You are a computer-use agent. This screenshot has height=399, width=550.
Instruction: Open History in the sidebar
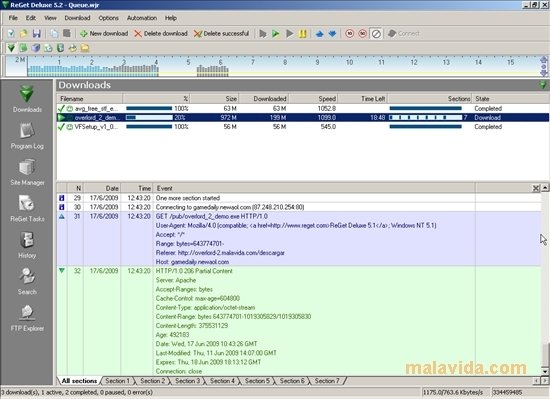27,245
